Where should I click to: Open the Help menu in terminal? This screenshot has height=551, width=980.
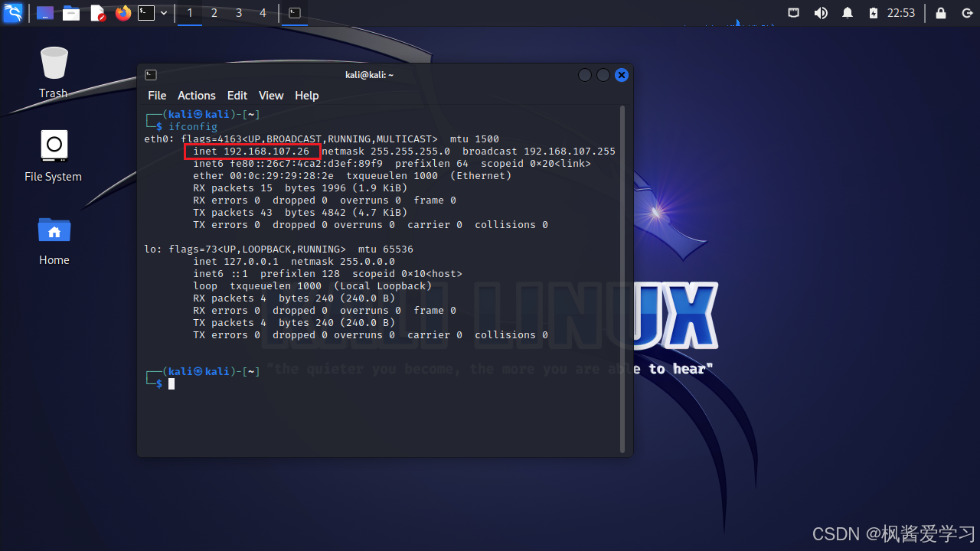pyautogui.click(x=307, y=96)
